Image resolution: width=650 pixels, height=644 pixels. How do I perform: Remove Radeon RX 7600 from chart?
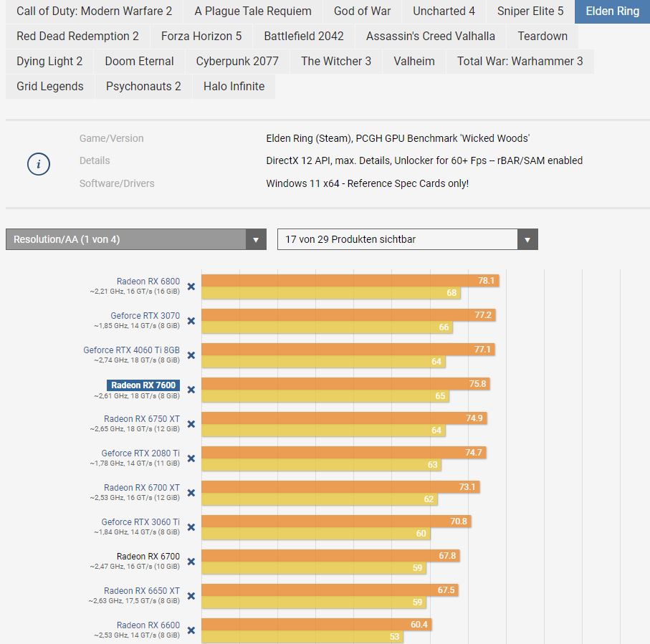coord(191,390)
